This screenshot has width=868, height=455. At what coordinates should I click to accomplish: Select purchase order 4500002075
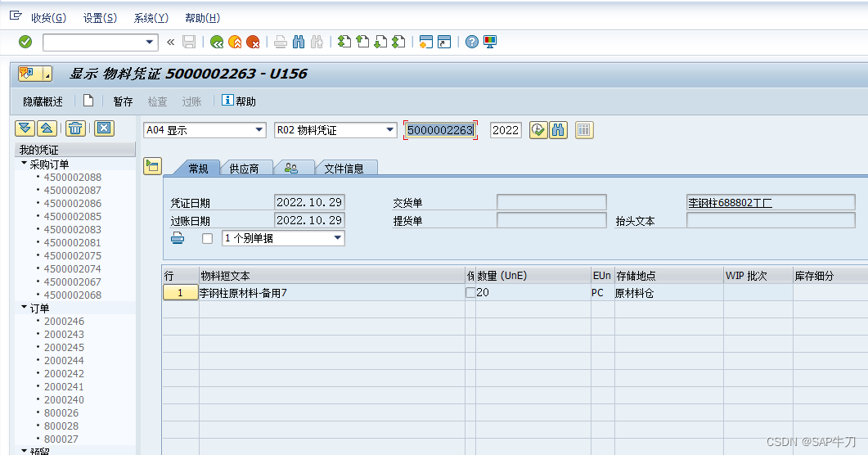pyautogui.click(x=73, y=255)
